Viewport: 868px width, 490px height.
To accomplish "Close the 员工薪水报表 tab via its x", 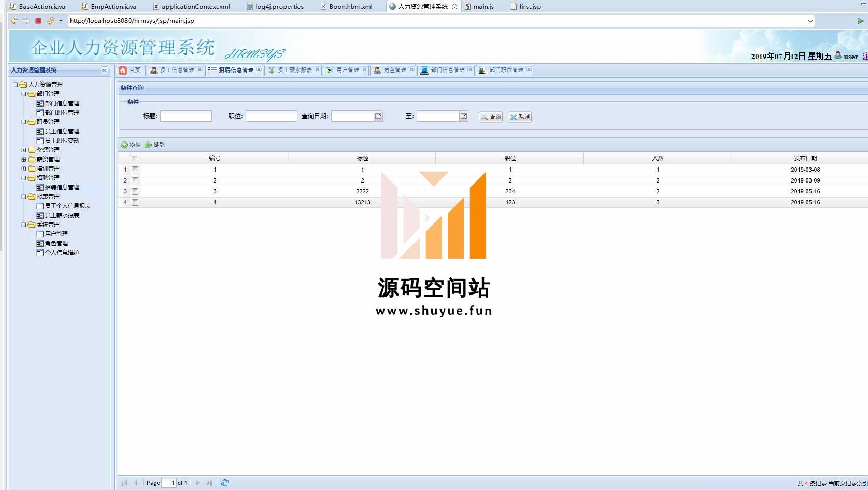I will 317,69.
